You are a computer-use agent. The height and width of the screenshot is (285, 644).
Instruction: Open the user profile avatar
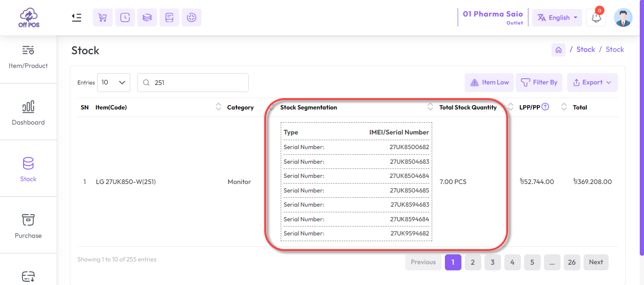point(623,17)
